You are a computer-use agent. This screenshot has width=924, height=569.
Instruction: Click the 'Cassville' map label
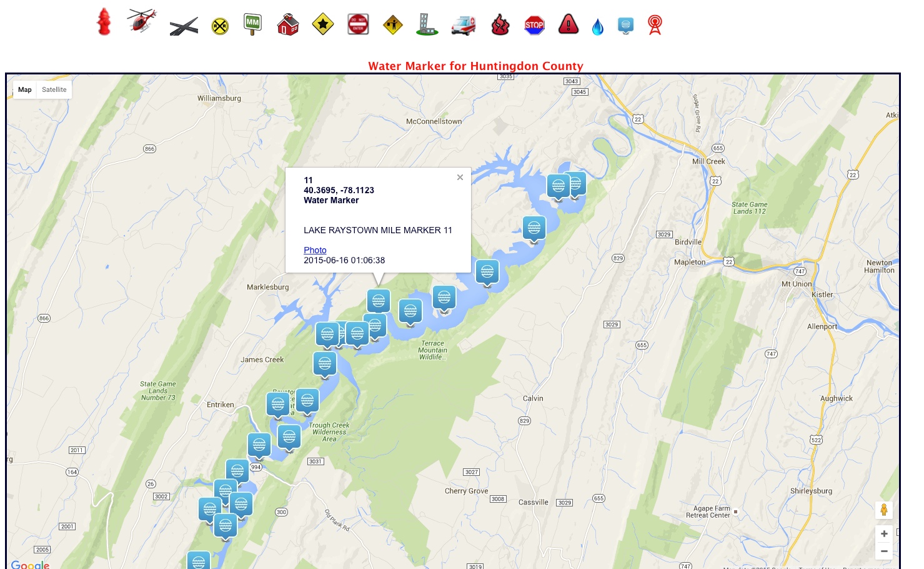(533, 502)
